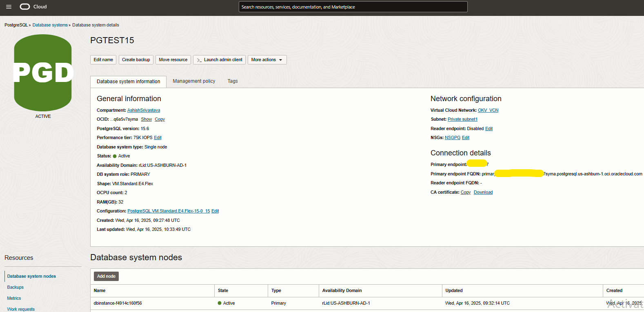
Task: Open the hamburger navigation menu
Action: tap(9, 7)
